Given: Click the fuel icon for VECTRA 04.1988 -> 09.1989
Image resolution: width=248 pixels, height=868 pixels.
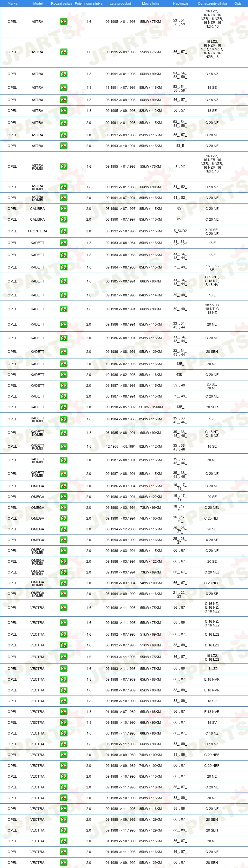Looking at the screenshot, I should click(x=63, y=755).
